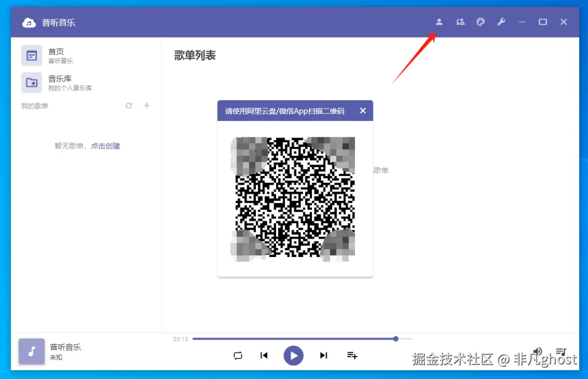
Task: Click the add-to-playlist icon in player bar
Action: pyautogui.click(x=352, y=355)
